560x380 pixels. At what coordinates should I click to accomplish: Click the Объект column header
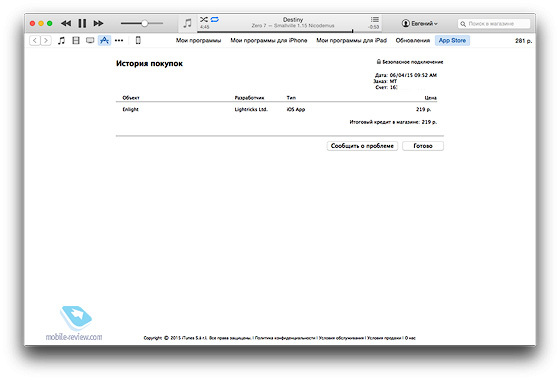click(131, 98)
